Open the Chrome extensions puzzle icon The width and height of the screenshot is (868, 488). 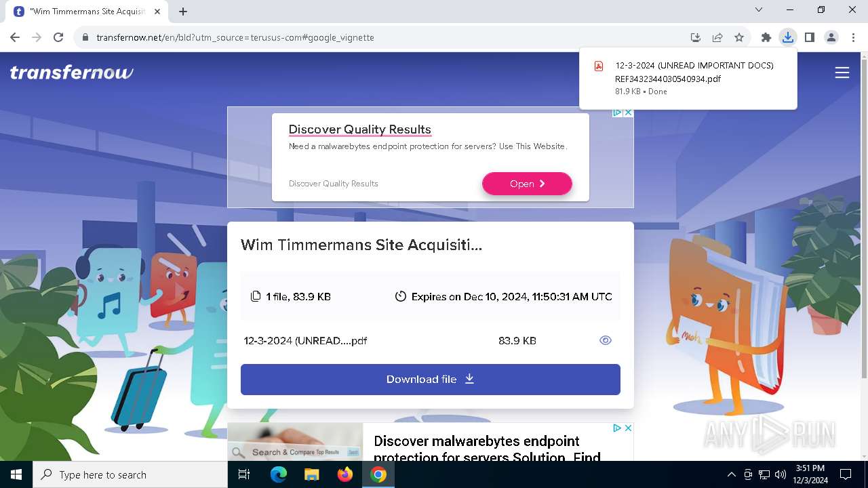(x=766, y=37)
